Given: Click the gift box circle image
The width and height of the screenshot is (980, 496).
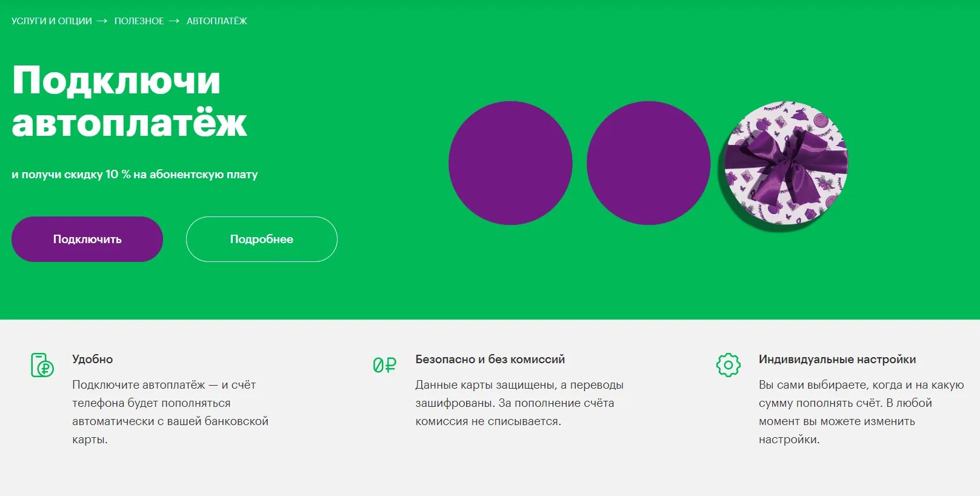Looking at the screenshot, I should 787,163.
